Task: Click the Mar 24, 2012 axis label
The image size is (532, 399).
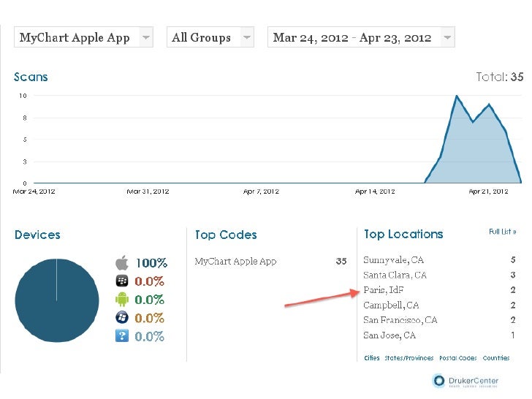Action: pyautogui.click(x=34, y=191)
